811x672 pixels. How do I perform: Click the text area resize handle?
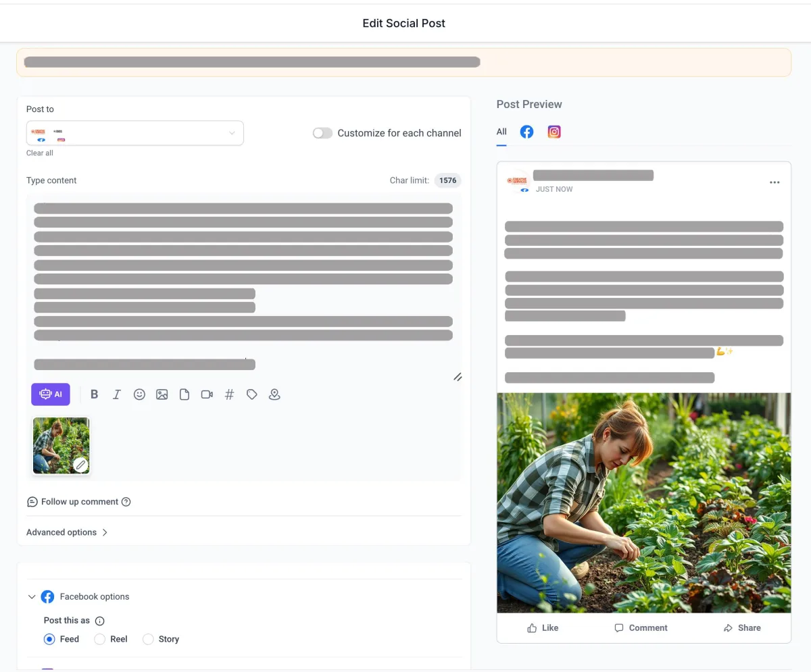click(x=458, y=377)
